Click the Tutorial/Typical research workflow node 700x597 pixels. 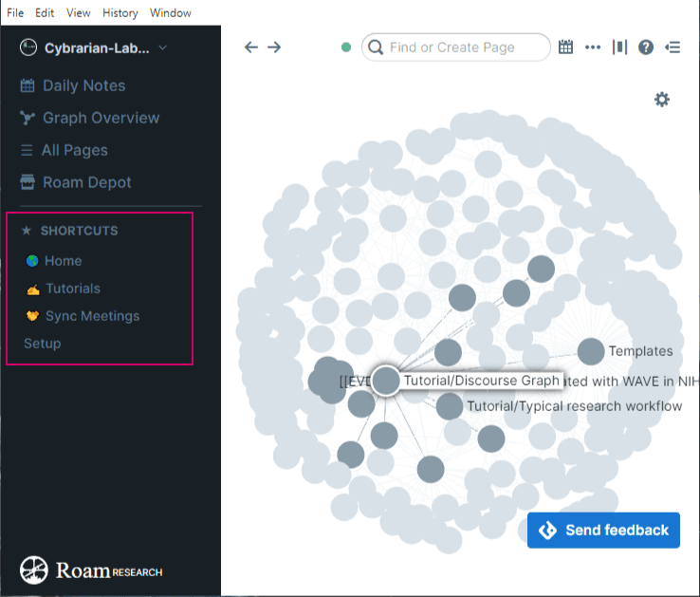coord(449,406)
